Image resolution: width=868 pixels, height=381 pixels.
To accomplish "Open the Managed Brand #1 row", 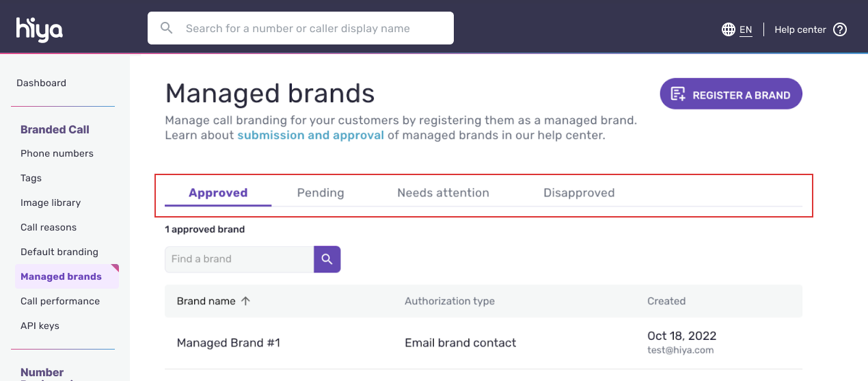I will (x=228, y=343).
